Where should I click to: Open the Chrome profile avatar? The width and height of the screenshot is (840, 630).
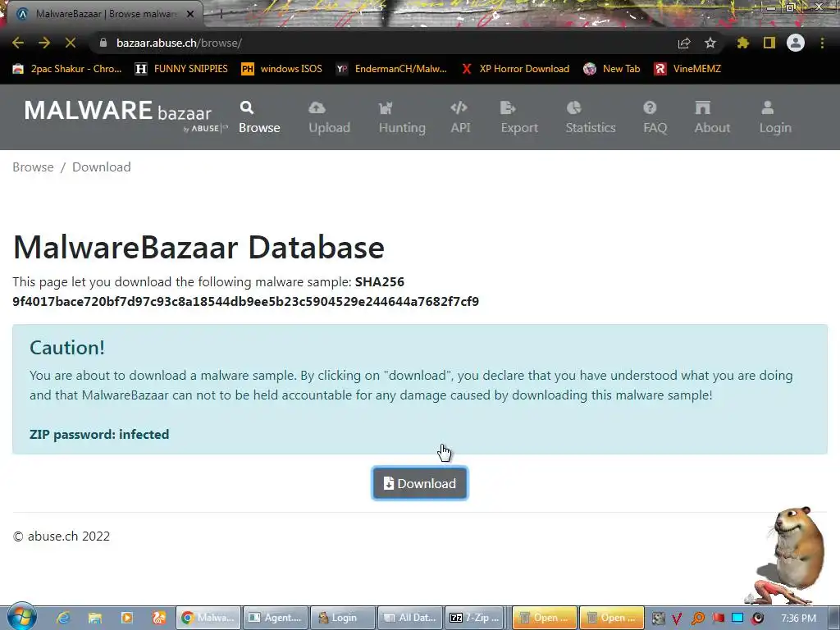coord(796,43)
